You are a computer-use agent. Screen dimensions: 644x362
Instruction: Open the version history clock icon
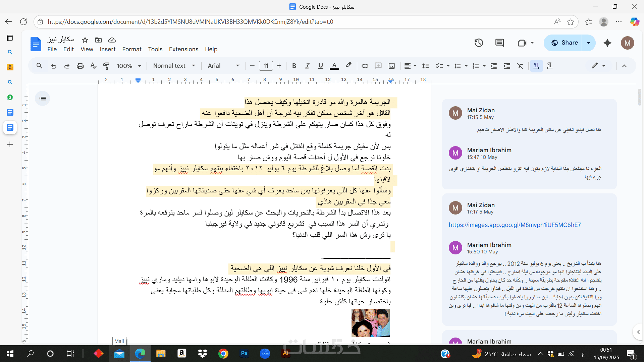(479, 43)
